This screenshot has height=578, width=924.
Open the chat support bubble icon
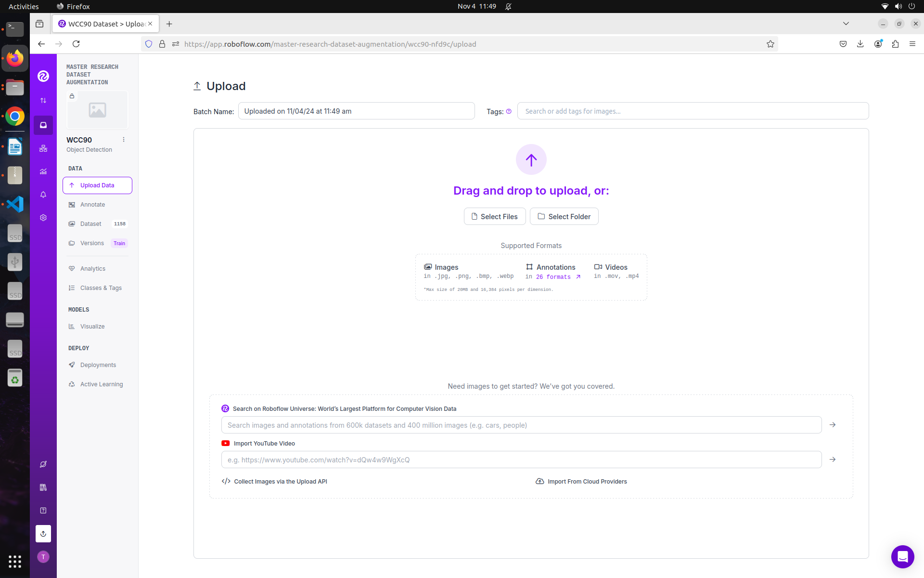pyautogui.click(x=902, y=557)
